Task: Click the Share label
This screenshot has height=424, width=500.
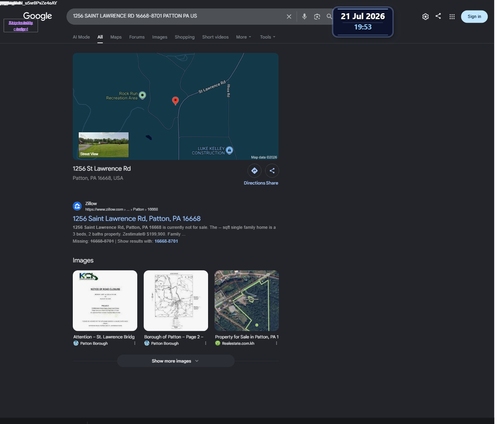Action: pyautogui.click(x=272, y=183)
